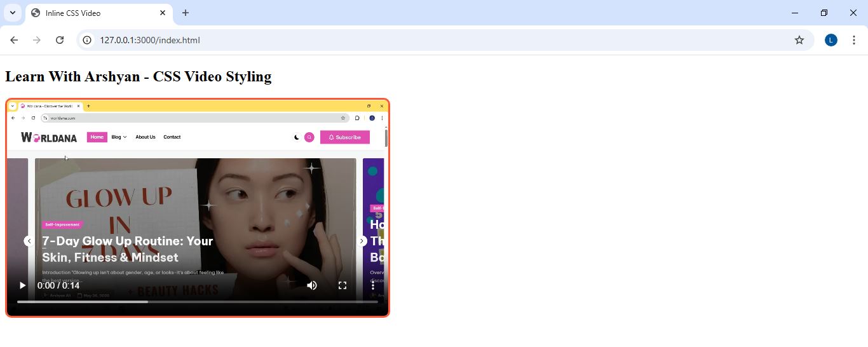Click the browser forward arrow
The image size is (868, 347).
pos(37,40)
